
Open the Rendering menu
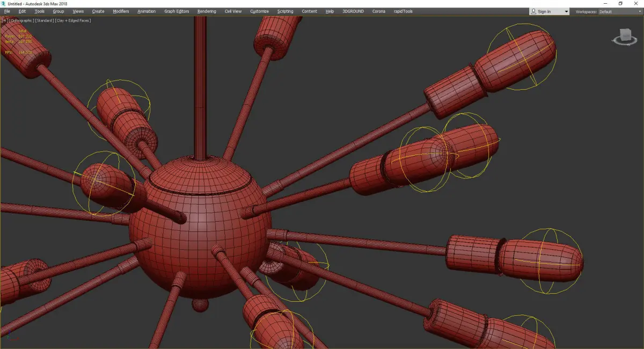[x=207, y=11]
